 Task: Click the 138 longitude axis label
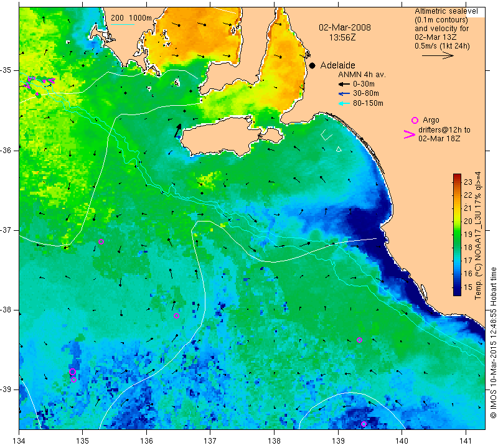click(x=274, y=441)
